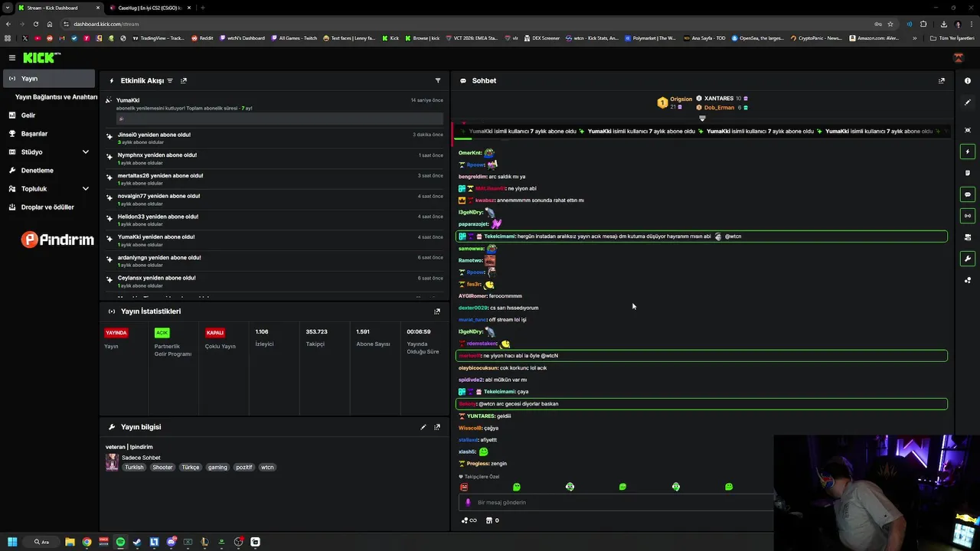Select ardaniyngn subscription event
The width and height of the screenshot is (980, 551).
274,261
